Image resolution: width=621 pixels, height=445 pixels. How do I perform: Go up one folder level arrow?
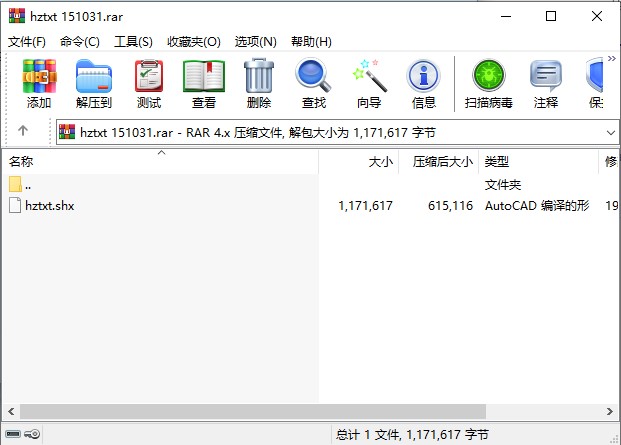(x=23, y=130)
